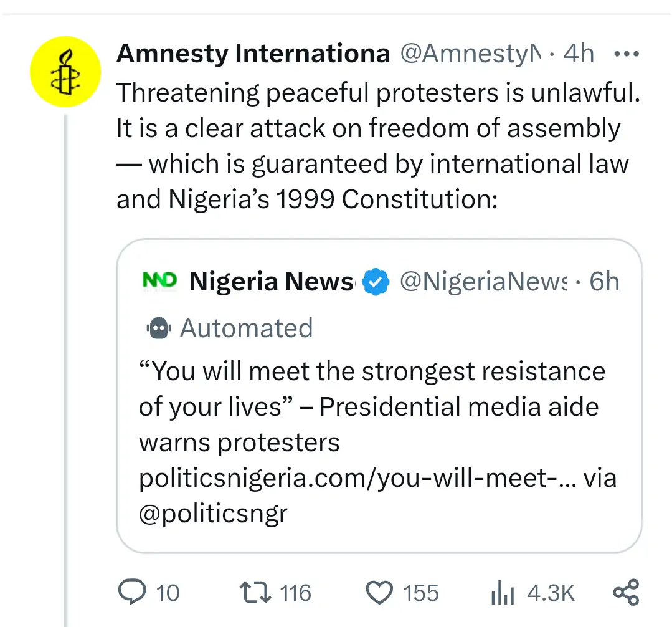This screenshot has width=672, height=627.
Task: Click the @politicsngr mention
Action: [x=213, y=514]
